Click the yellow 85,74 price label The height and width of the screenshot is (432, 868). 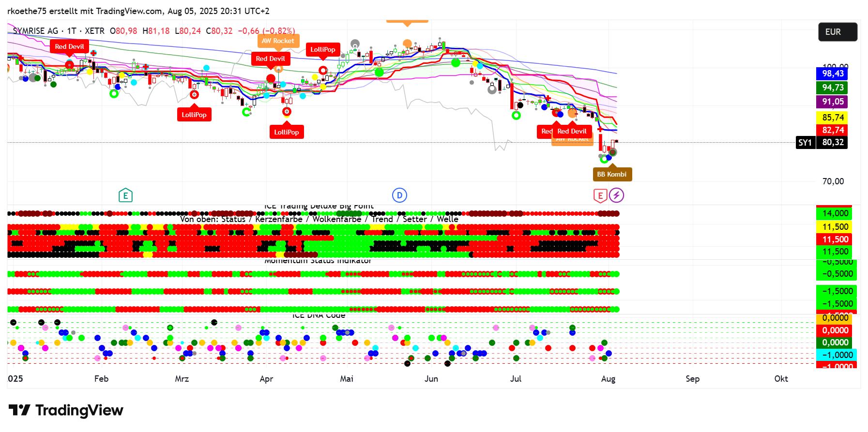[832, 118]
